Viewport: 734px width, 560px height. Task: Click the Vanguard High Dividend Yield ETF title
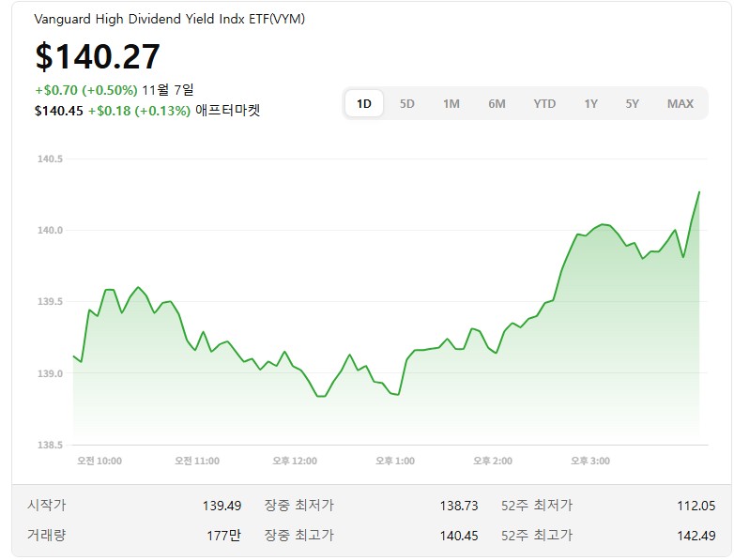tap(169, 19)
